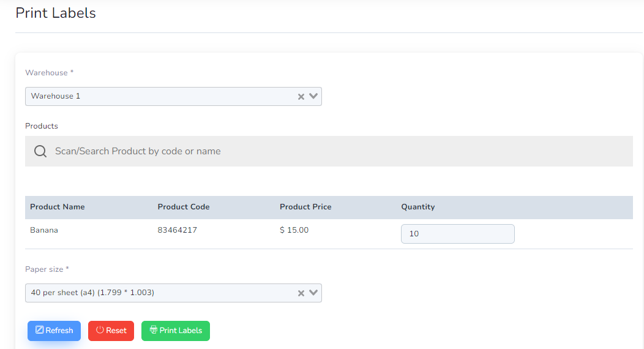Viewport: 644px width, 349px height.
Task: Click the Quantity column header
Action: pos(417,207)
